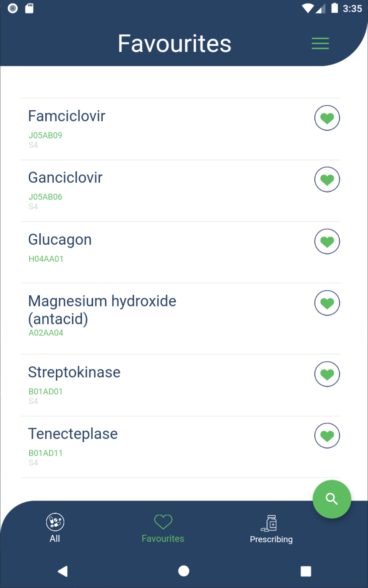Tap the All medicines pill icon
Viewport: 368px width, 588px height.
click(x=55, y=522)
